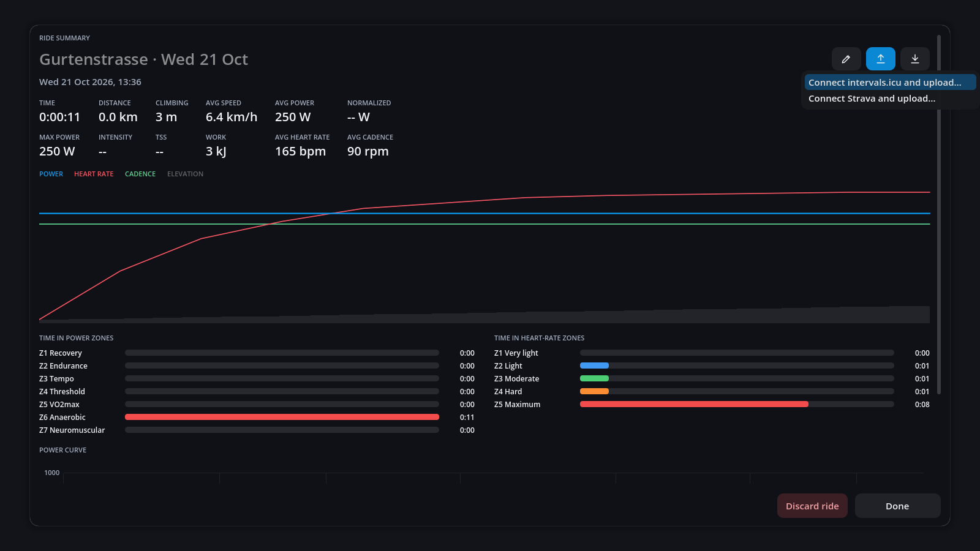Click the distance value 0.0 km
The image size is (980, 551).
pyautogui.click(x=118, y=117)
